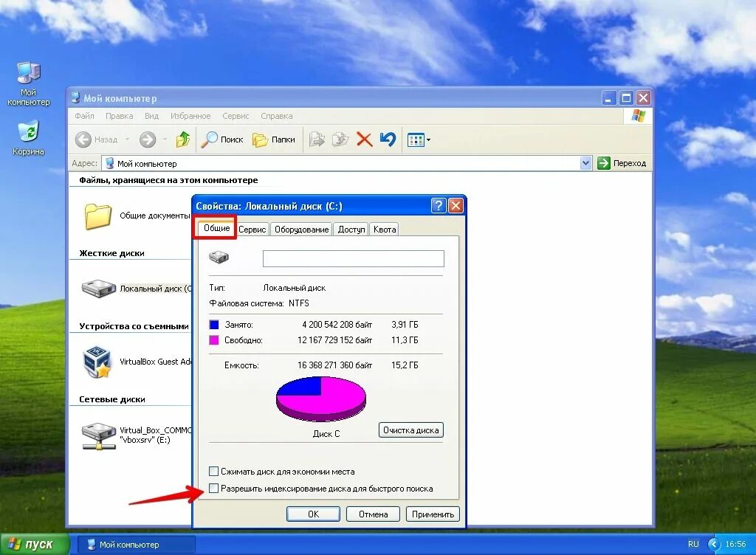The height and width of the screenshot is (555, 756).
Task: Click the disk usage pie chart
Action: [321, 399]
